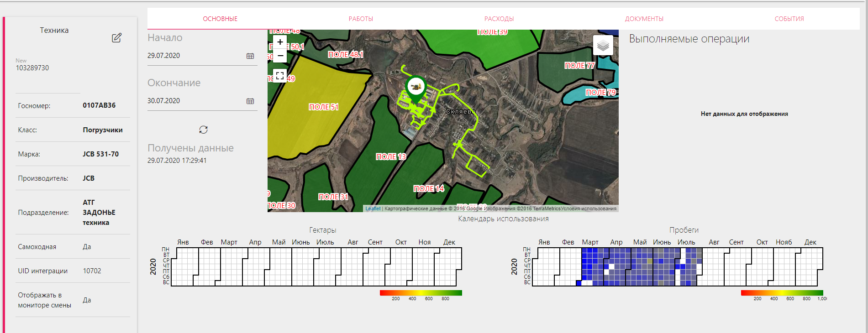The height and width of the screenshot is (333, 868).
Task: Click the Leaflet attribution link
Action: tap(373, 208)
